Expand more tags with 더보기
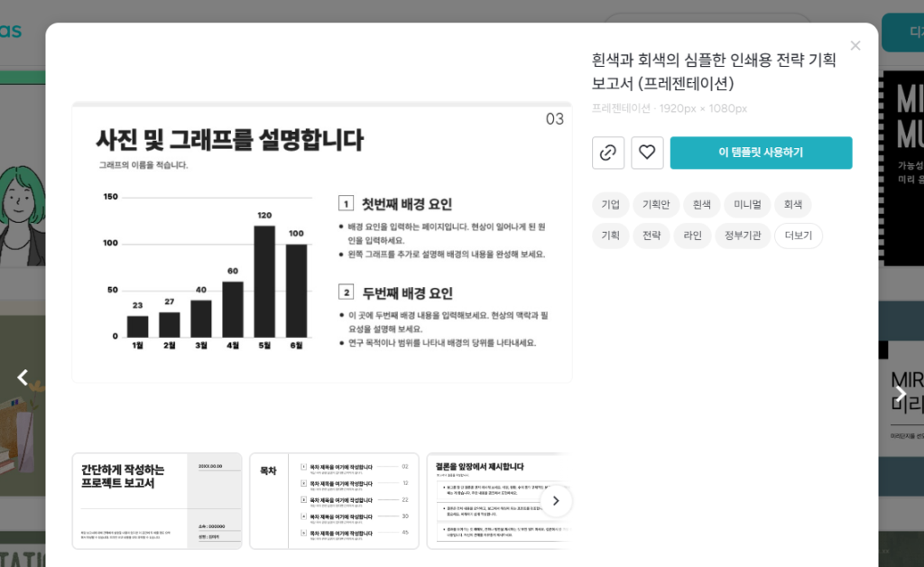The width and height of the screenshot is (924, 567). (799, 236)
